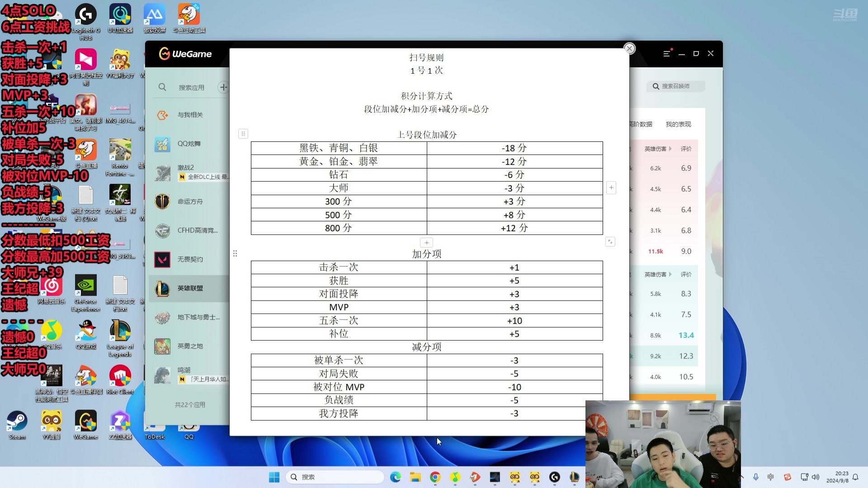Open 与我相关 in WeGame sidebar
The width and height of the screenshot is (868, 488).
tap(189, 115)
